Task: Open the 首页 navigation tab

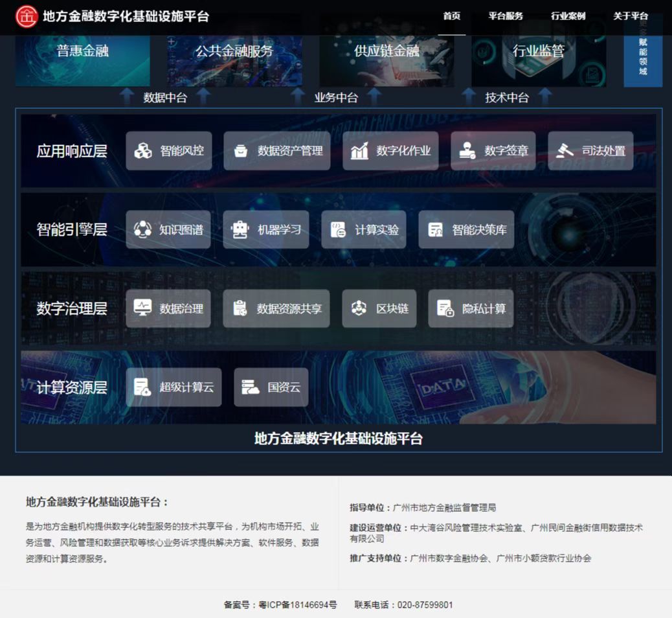Action: coord(452,16)
